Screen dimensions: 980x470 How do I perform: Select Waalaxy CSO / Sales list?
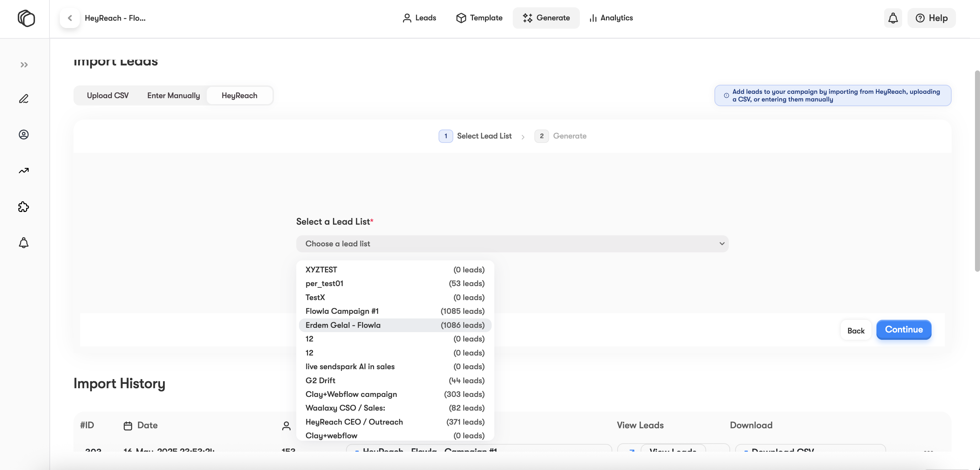point(395,408)
